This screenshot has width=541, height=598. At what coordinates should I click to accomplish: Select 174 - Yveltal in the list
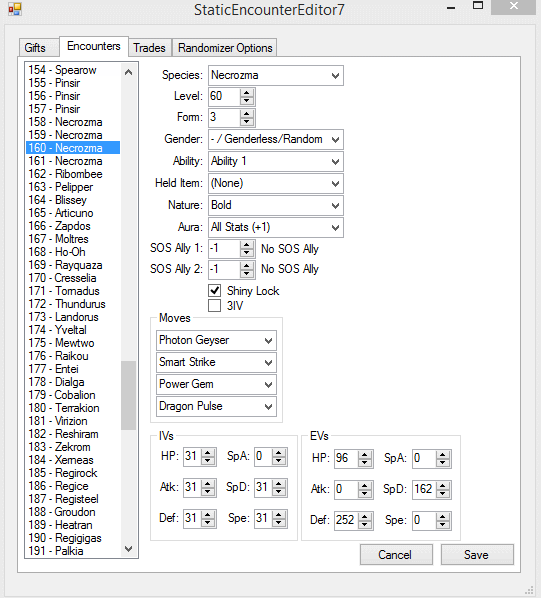(x=73, y=330)
